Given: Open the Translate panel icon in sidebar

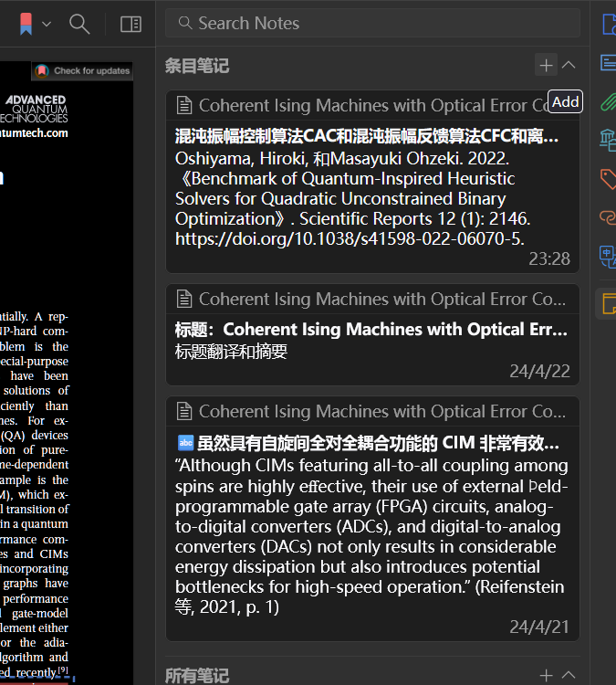Looking at the screenshot, I should click(608, 256).
